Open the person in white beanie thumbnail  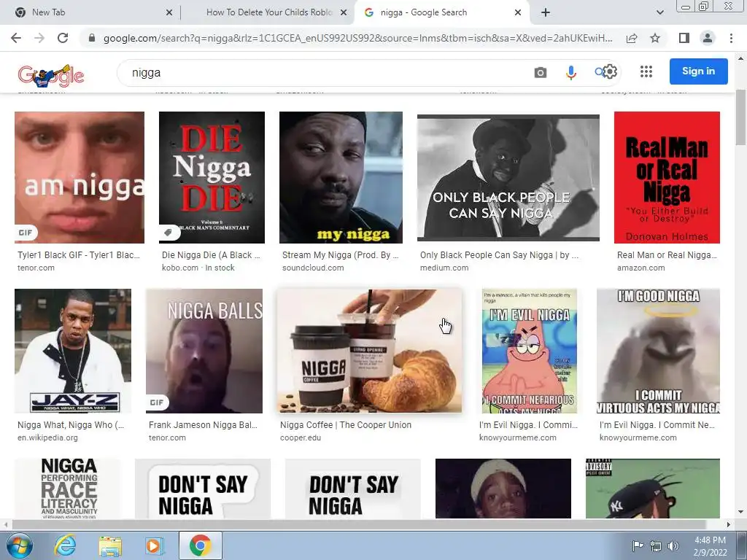[x=503, y=488]
